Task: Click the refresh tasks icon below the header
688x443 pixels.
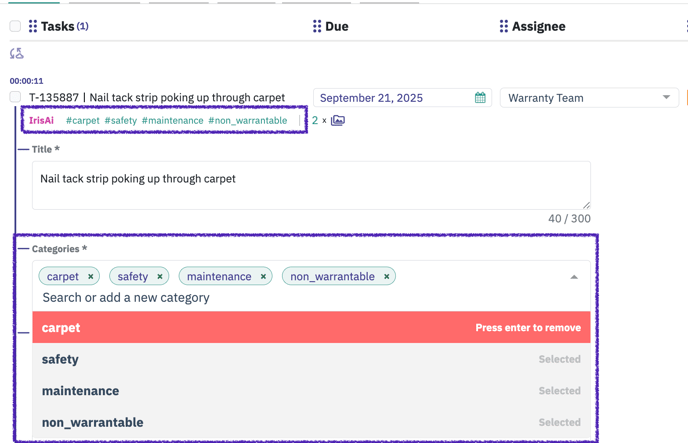Action: (17, 54)
